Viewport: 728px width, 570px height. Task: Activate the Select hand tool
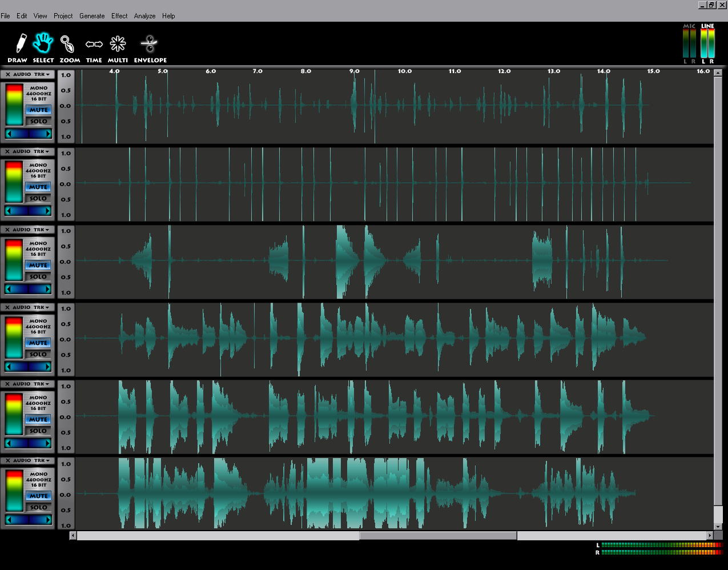(x=43, y=47)
